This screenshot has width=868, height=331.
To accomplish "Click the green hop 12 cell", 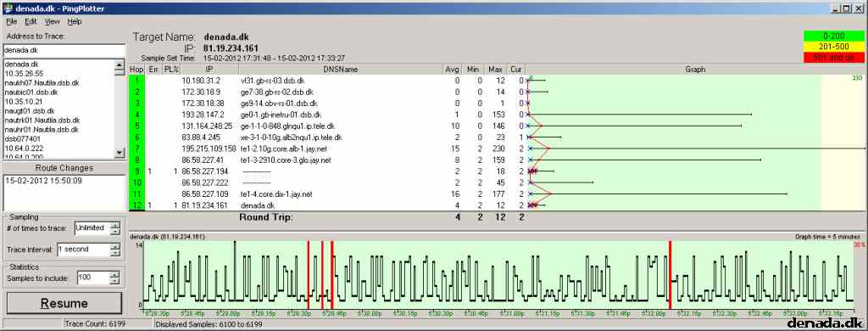I will coord(136,205).
